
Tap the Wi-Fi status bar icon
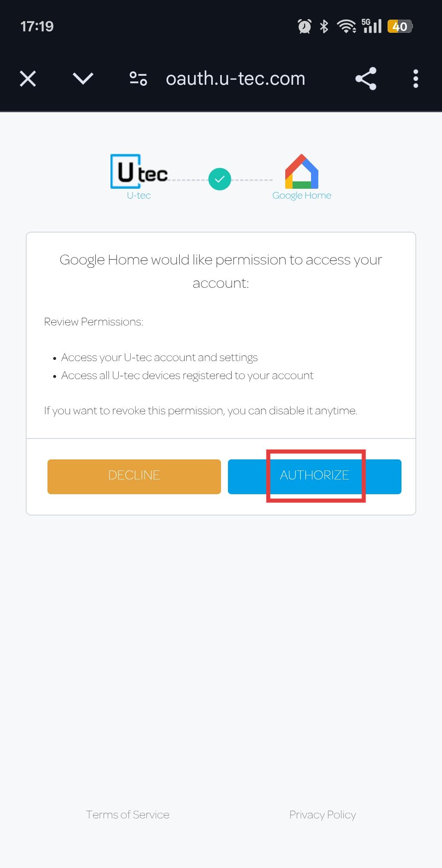click(346, 27)
